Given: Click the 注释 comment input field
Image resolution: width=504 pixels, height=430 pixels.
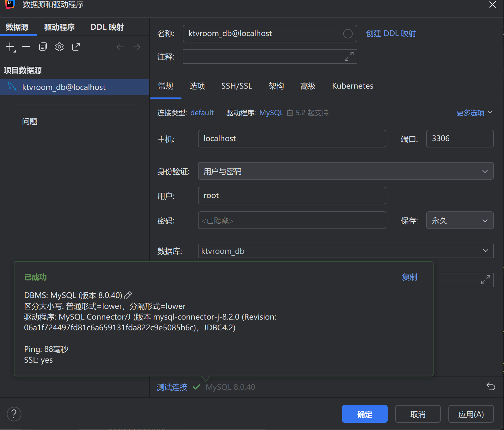Looking at the screenshot, I should pyautogui.click(x=270, y=57).
